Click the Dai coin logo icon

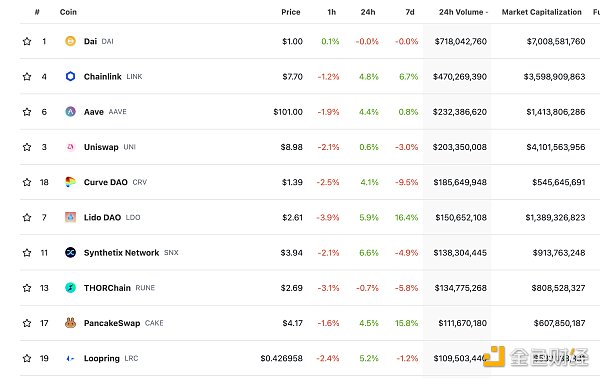click(x=70, y=41)
